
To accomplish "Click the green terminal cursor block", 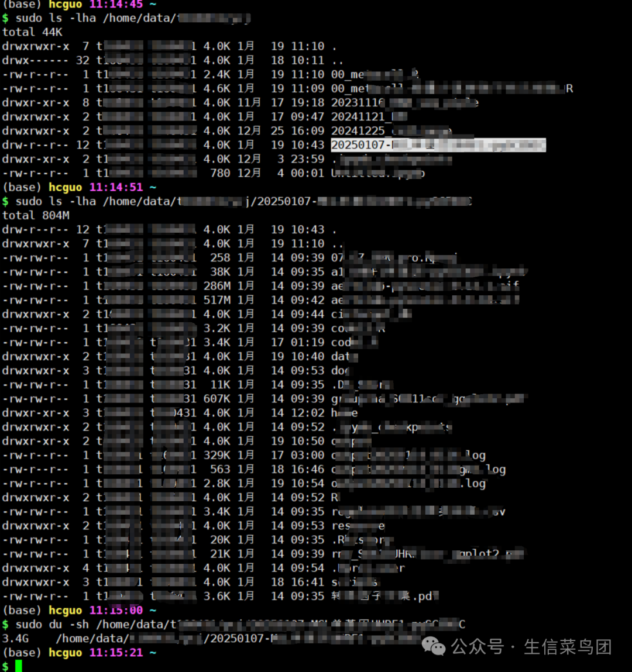I will click(x=19, y=666).
